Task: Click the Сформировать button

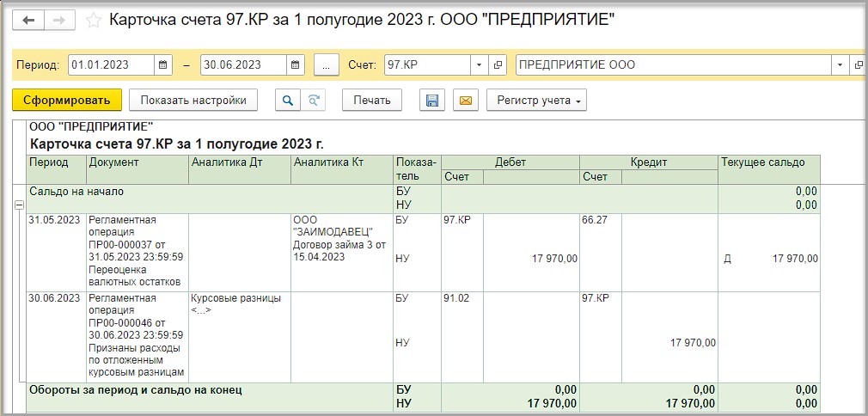Action: pos(68,101)
